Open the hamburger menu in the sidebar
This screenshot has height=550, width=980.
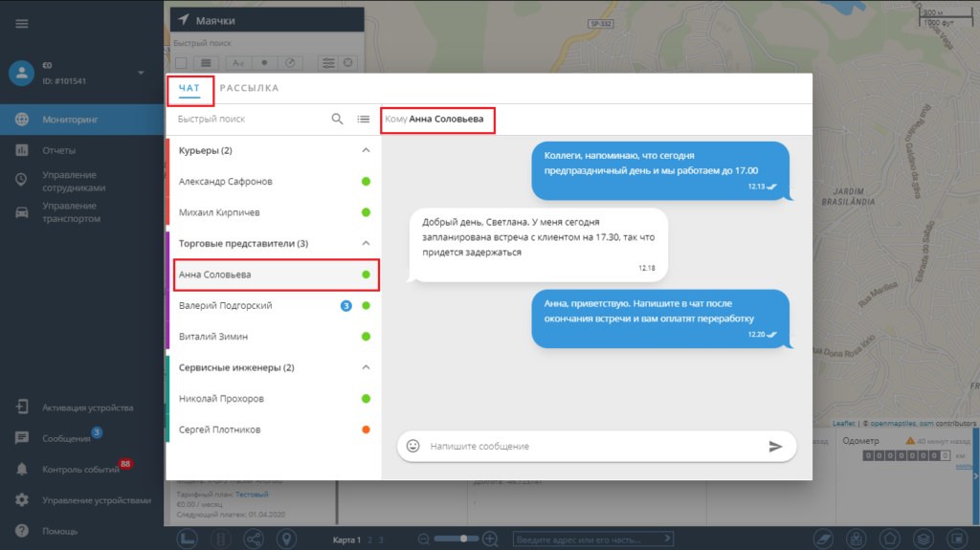(22, 24)
